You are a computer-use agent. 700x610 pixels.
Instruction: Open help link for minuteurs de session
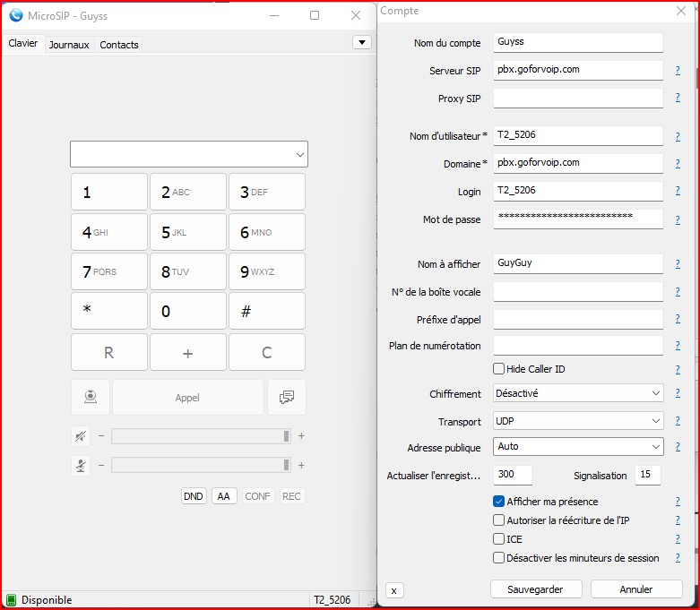point(678,558)
